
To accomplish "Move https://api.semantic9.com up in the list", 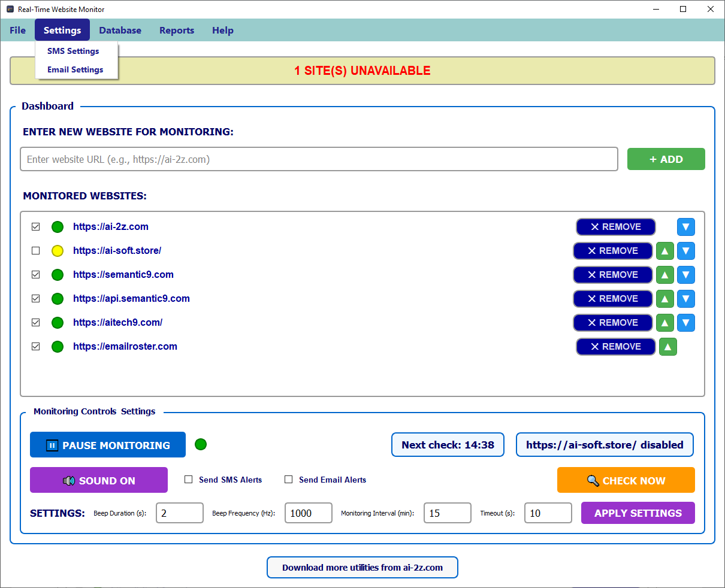I will pos(665,299).
